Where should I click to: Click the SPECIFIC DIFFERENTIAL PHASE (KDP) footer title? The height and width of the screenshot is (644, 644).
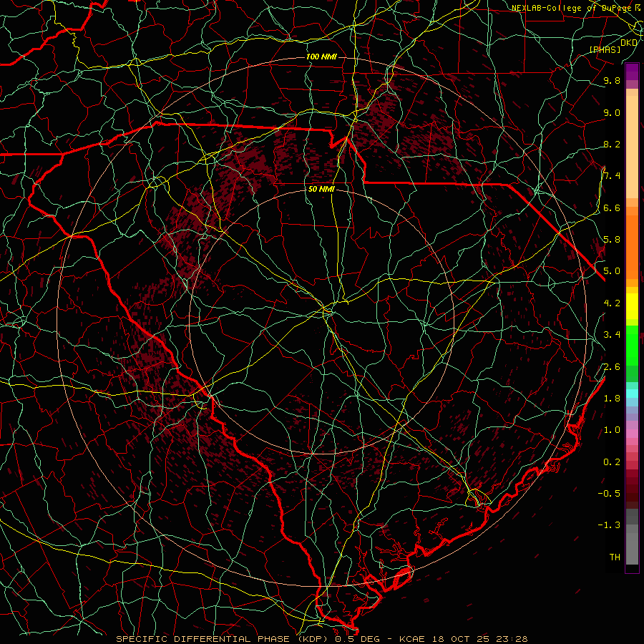click(x=223, y=639)
